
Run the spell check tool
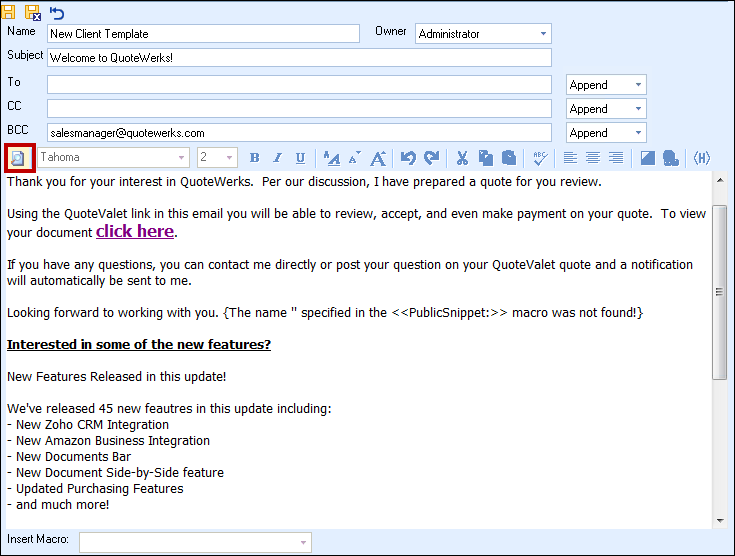coord(539,158)
